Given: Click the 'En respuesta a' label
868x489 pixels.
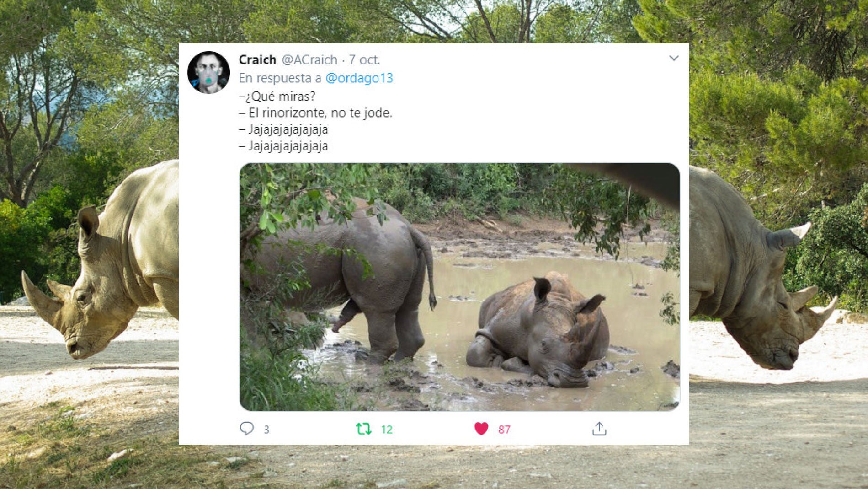Looking at the screenshot, I should (280, 78).
